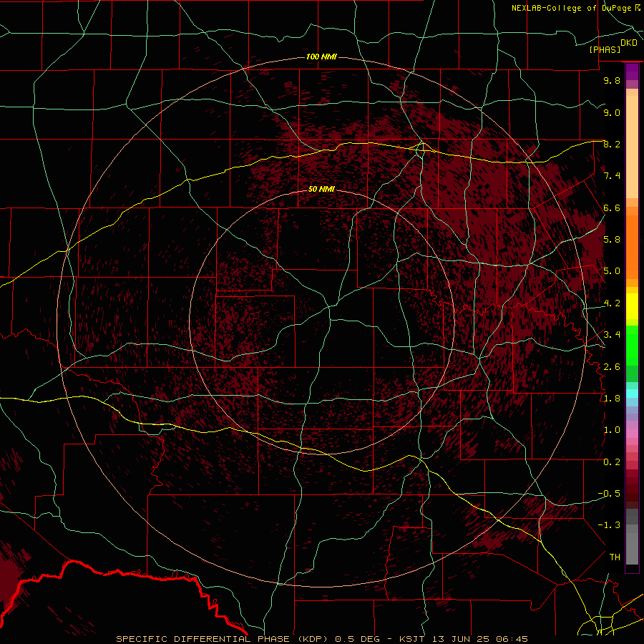Click the 2.6 value on the color scale
The width and height of the screenshot is (644, 644).
pos(612,367)
